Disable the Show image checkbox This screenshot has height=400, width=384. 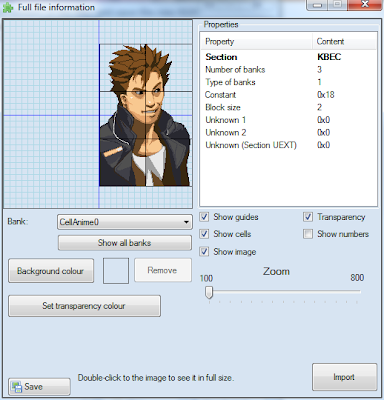(204, 251)
